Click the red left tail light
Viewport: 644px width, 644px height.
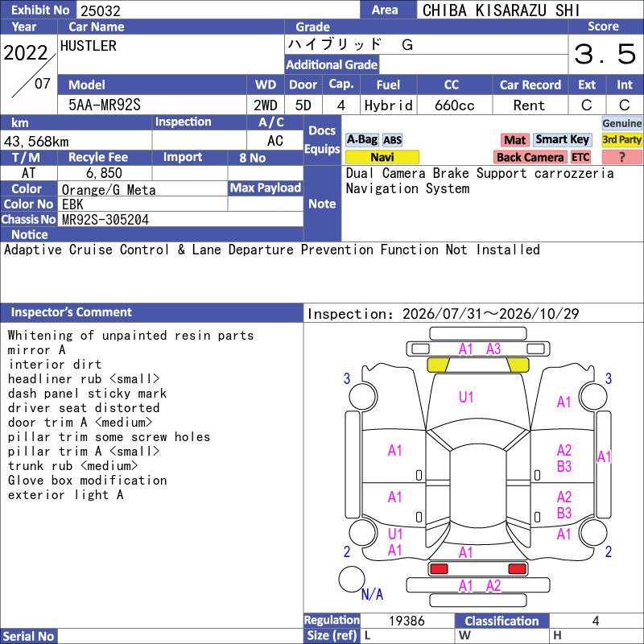[439, 569]
